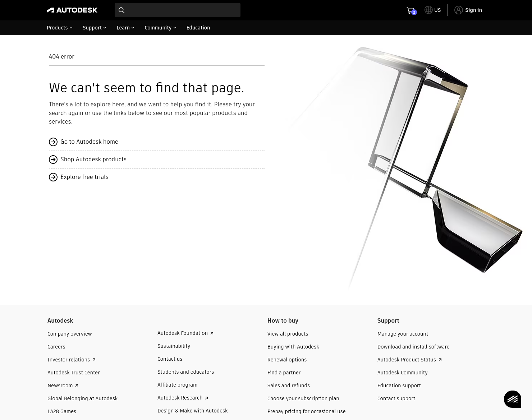Open the chat support icon in bottom corner
The height and width of the screenshot is (420, 532).
pos(513,399)
